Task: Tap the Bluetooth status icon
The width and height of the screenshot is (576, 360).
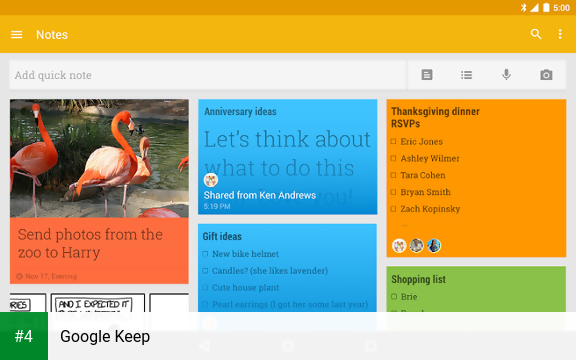Action: click(x=523, y=8)
